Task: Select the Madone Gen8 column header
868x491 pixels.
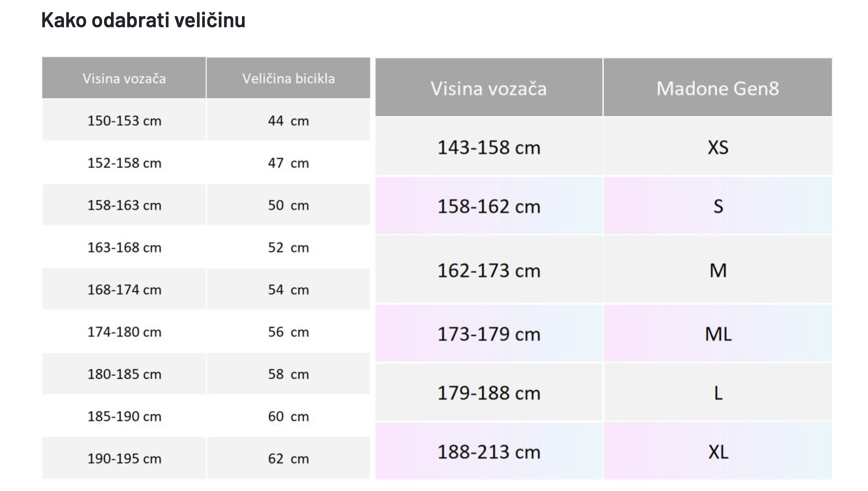Action: coord(718,88)
